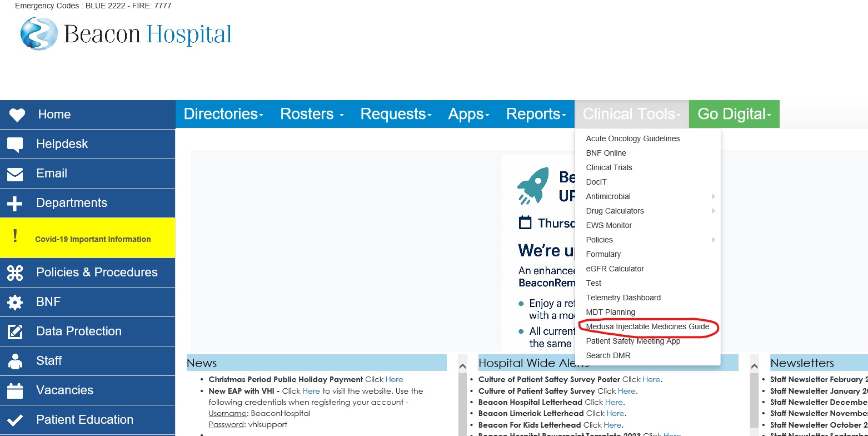Open the Reports dropdown menu

(536, 114)
